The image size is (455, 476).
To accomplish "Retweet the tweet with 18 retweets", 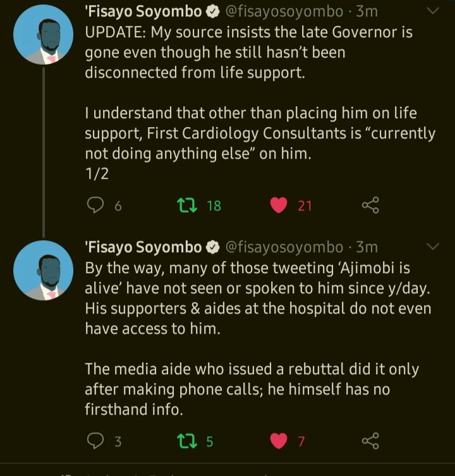I will pyautogui.click(x=187, y=205).
